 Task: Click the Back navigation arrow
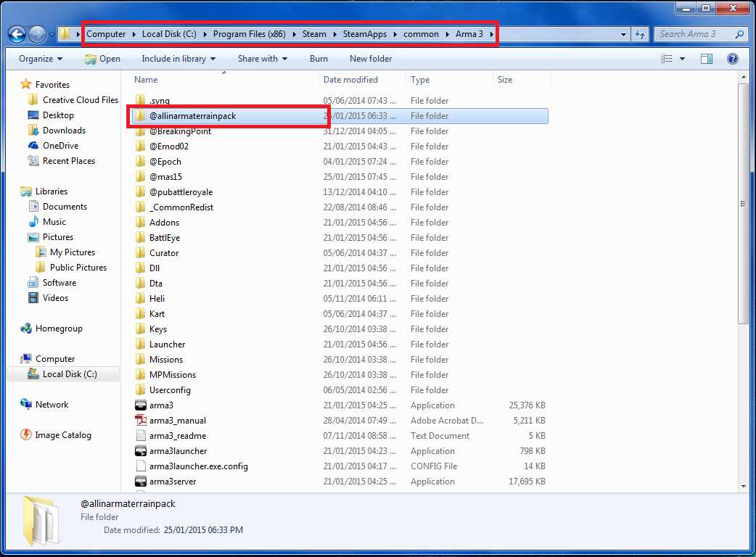point(17,34)
